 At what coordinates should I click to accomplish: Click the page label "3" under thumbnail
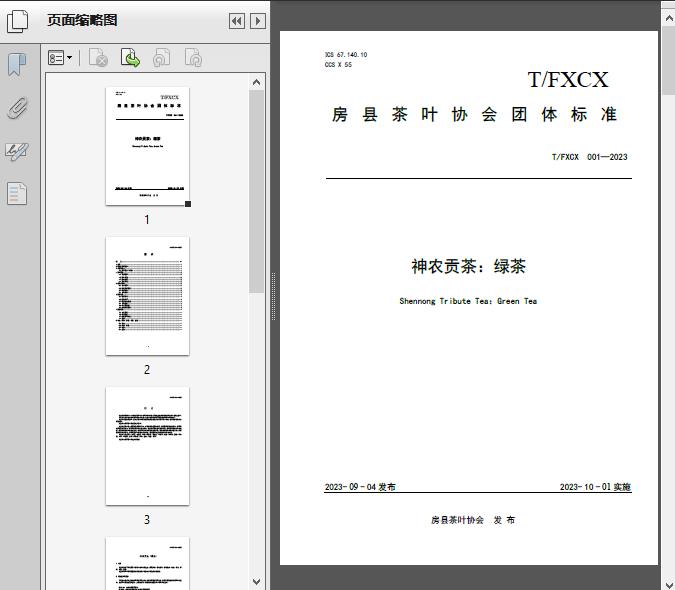(147, 519)
